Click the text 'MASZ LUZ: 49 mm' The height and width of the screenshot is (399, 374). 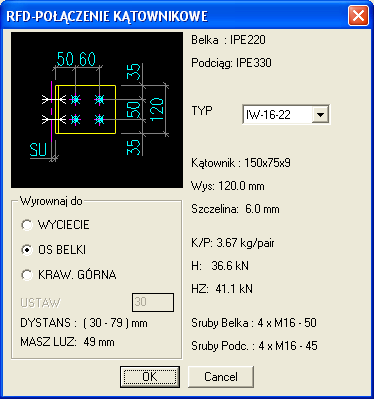click(67, 342)
